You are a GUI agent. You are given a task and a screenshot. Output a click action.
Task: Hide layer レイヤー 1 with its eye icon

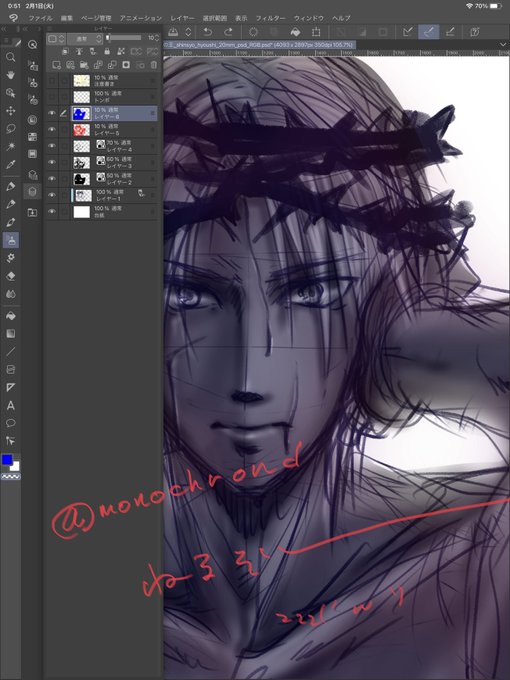[52, 195]
